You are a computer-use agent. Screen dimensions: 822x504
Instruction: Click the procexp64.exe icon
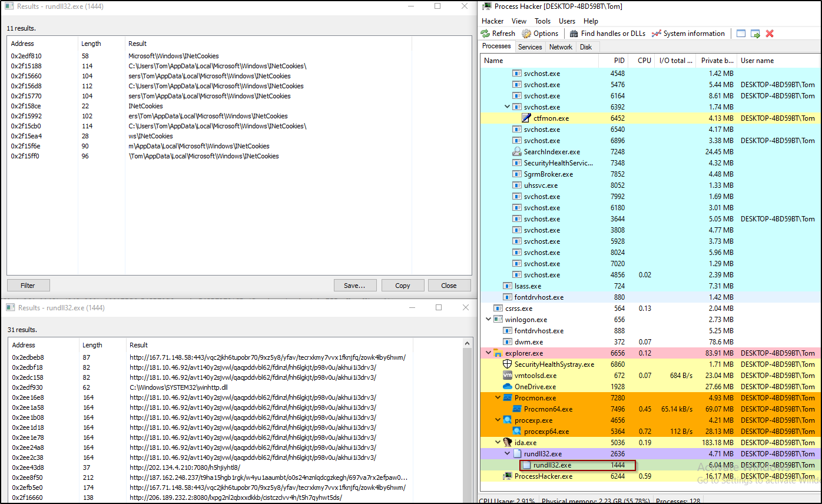(517, 432)
